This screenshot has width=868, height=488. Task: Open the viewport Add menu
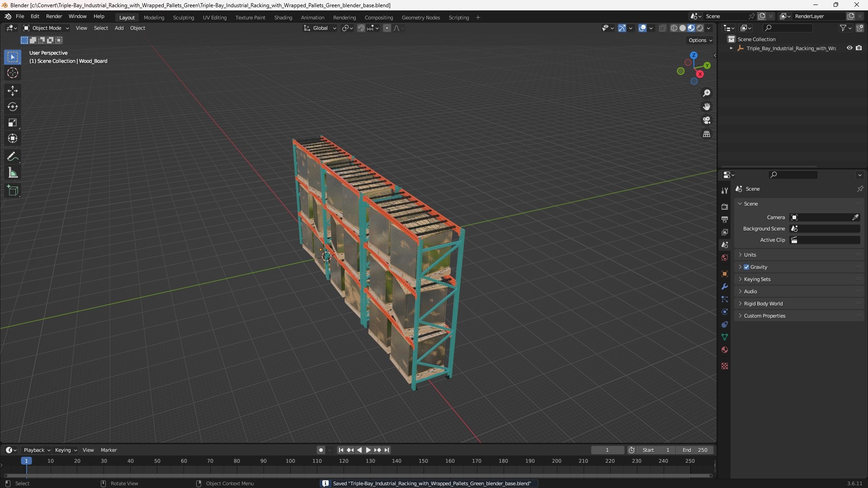pyautogui.click(x=119, y=28)
